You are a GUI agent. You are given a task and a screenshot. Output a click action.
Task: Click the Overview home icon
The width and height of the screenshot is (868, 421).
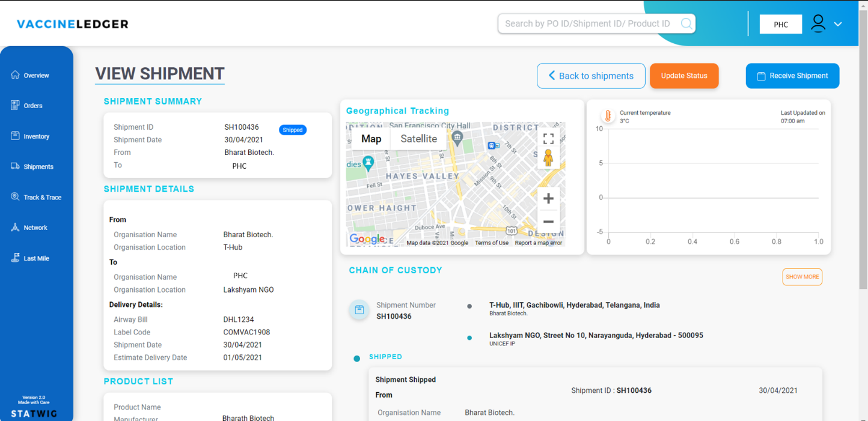15,74
